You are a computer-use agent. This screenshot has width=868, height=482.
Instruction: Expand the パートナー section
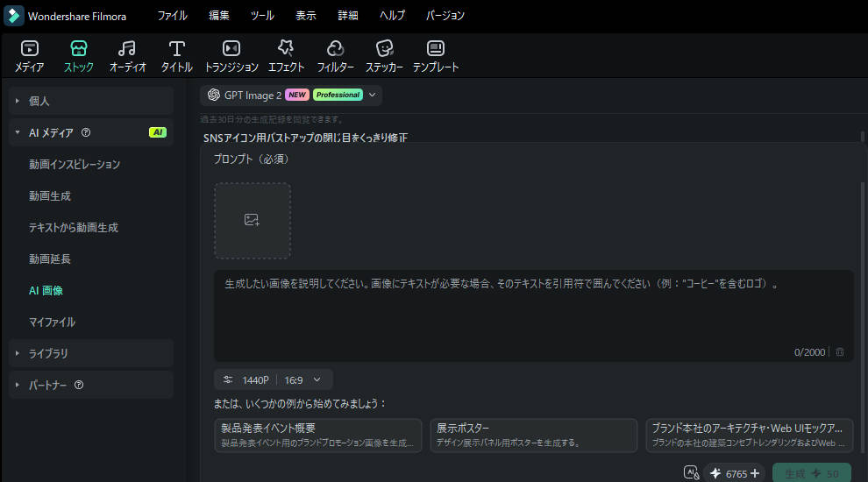(x=91, y=385)
